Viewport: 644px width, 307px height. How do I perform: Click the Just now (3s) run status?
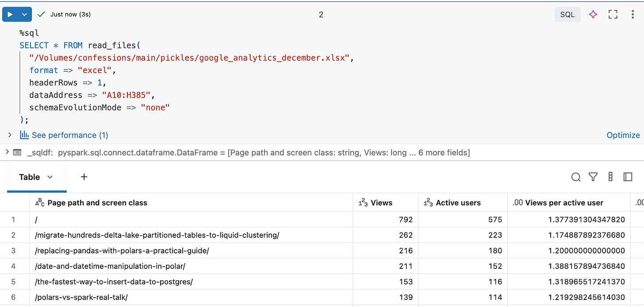click(70, 14)
